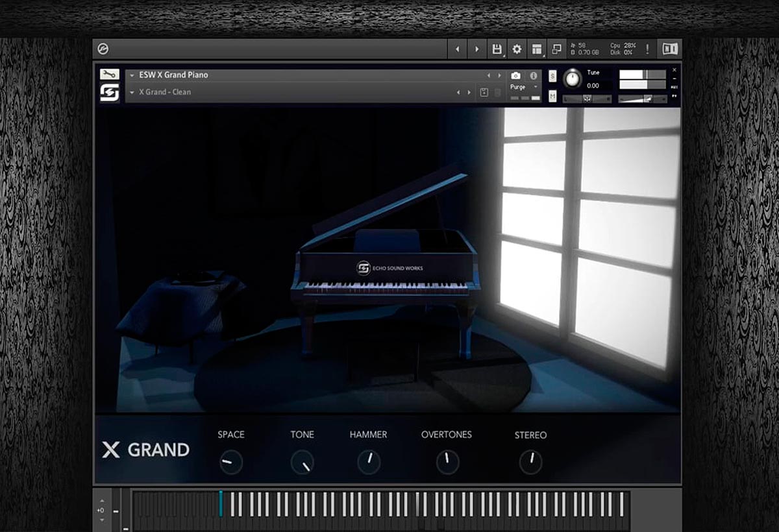This screenshot has width=779, height=532.
Task: Select next snapshot arrow beside X Grand - Clean
Action: [469, 93]
